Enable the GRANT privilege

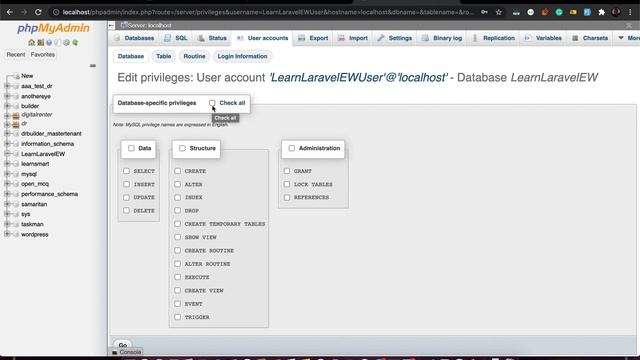coord(287,171)
